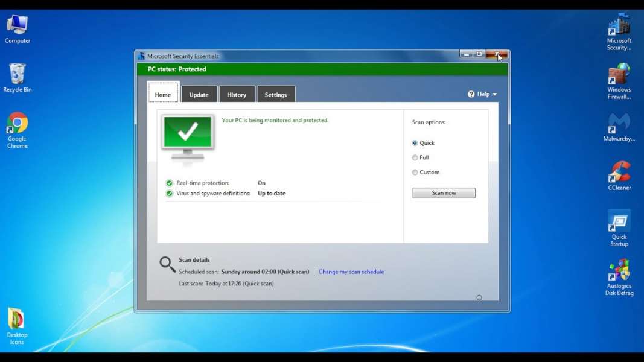Click the Scan details magnifying glass icon

167,264
